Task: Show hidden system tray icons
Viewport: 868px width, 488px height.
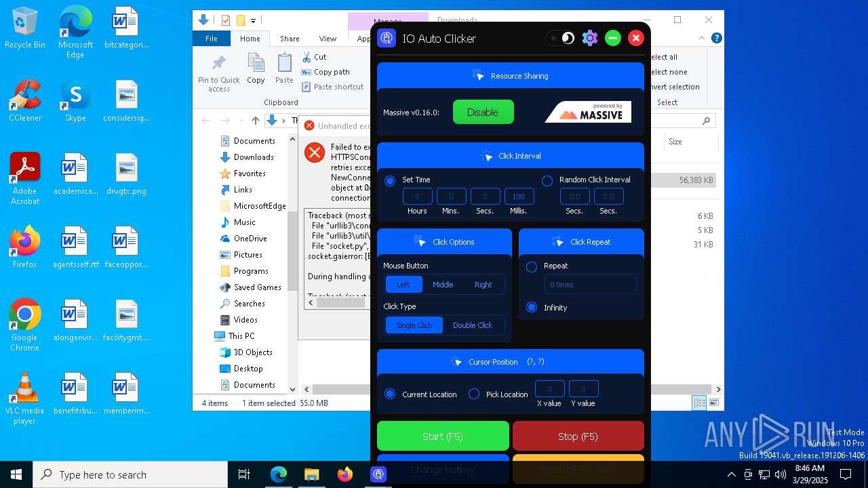Action: [731, 474]
